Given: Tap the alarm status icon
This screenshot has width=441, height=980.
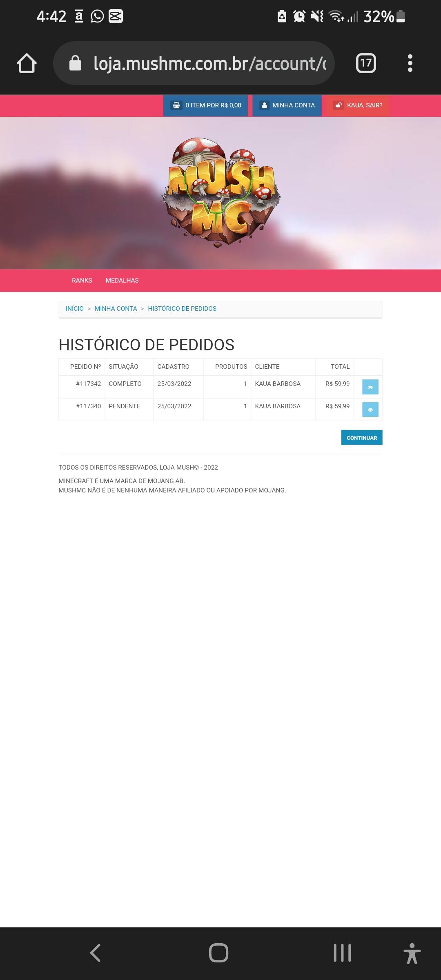Looking at the screenshot, I should [x=299, y=16].
